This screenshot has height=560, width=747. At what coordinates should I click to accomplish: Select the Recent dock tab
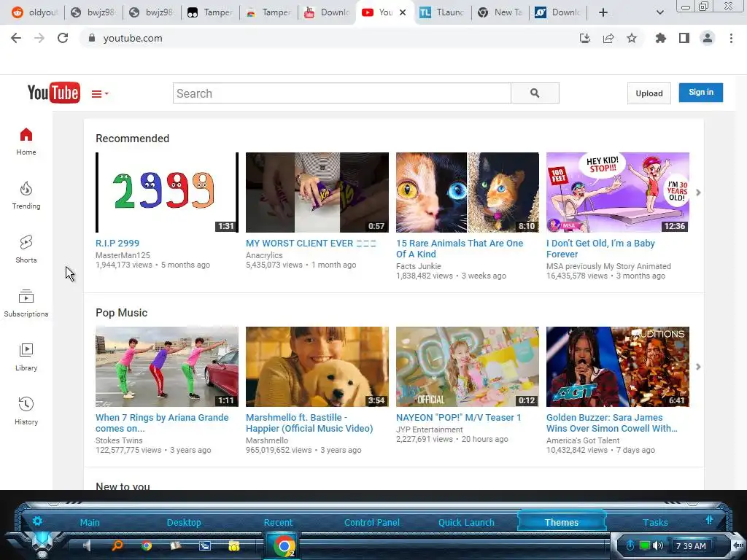point(278,522)
